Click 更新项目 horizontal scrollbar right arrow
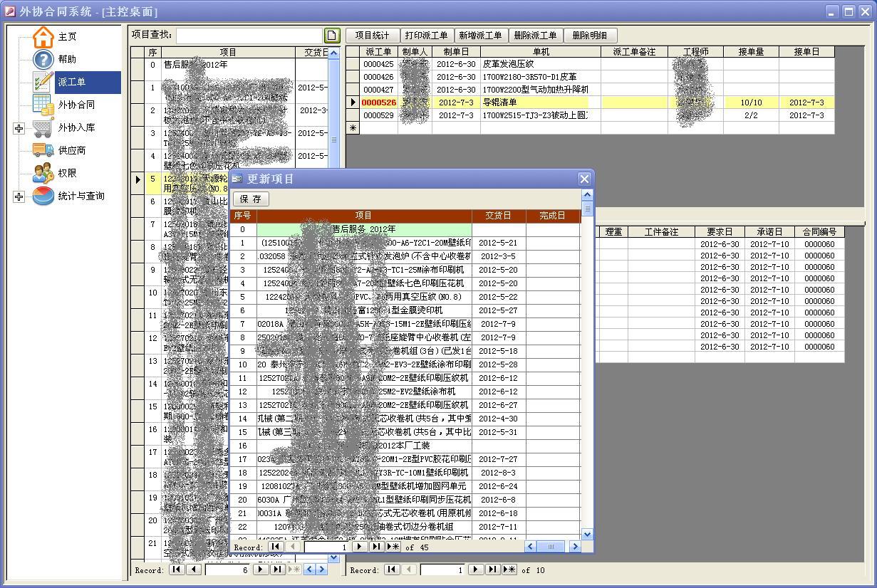Screen dimensions: 877x588 (575, 547)
